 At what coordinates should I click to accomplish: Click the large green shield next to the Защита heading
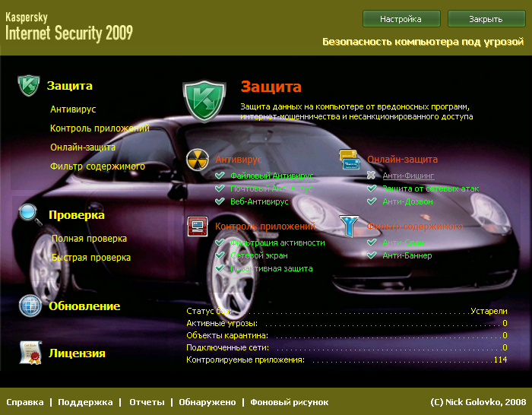pos(204,101)
